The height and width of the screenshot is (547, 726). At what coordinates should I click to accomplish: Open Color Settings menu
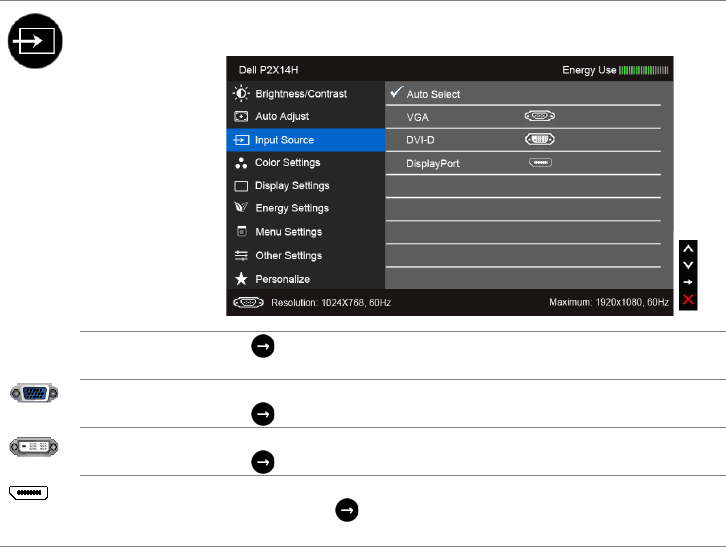[306, 163]
